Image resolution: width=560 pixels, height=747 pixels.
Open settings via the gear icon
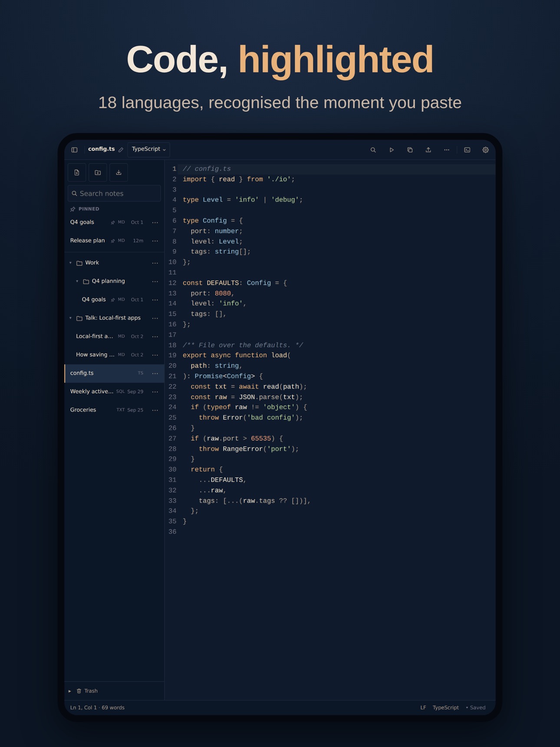(x=486, y=150)
